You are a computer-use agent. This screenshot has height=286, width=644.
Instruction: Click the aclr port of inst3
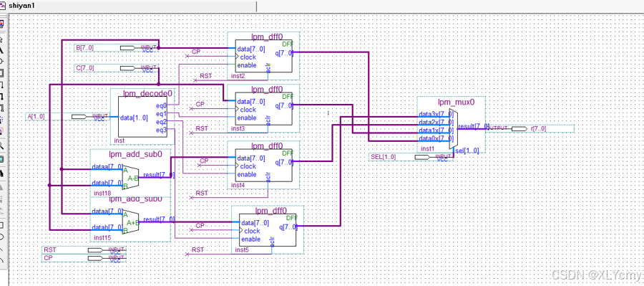click(268, 120)
